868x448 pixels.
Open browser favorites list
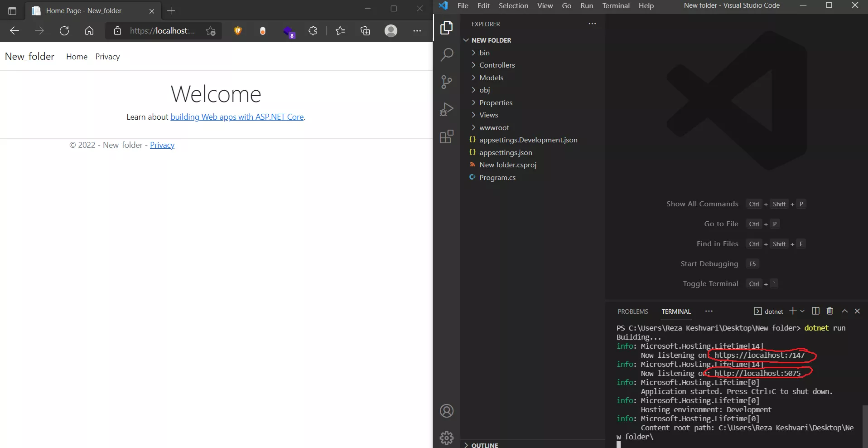(x=341, y=31)
